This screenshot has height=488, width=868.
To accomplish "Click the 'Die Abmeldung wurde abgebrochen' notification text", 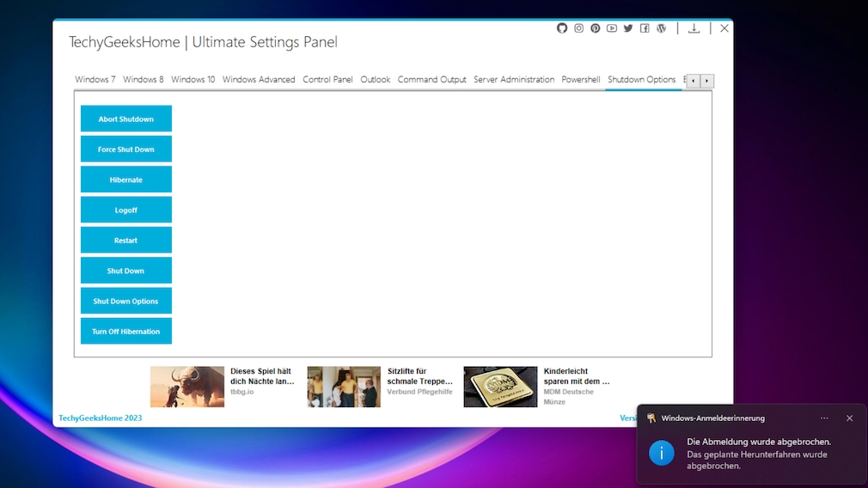I will pyautogui.click(x=759, y=442).
